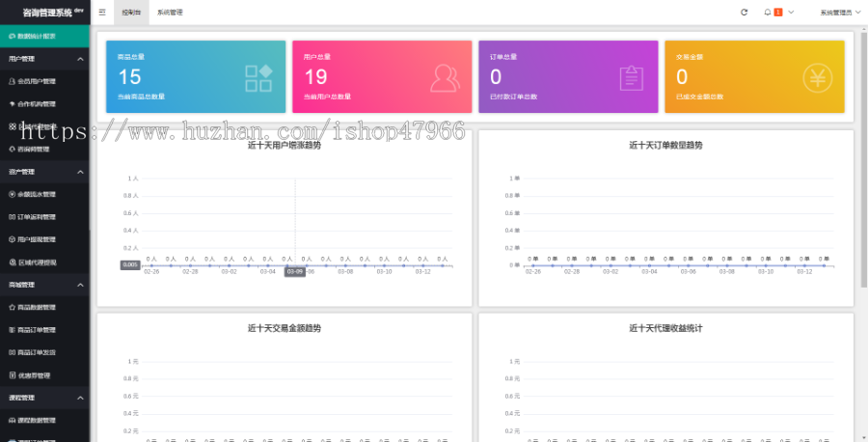Toggle the sidebar collapse hamburger icon
Screen dimensions: 868x442
coord(102,13)
